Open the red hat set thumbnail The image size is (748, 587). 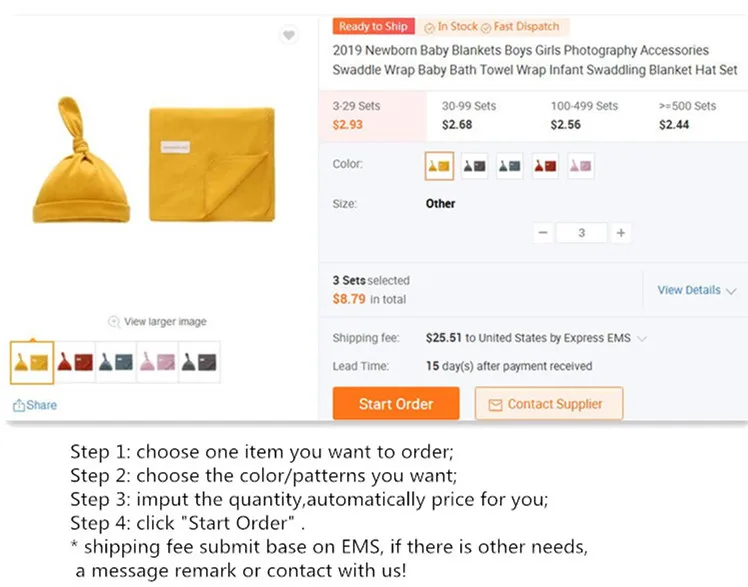pyautogui.click(x=75, y=362)
